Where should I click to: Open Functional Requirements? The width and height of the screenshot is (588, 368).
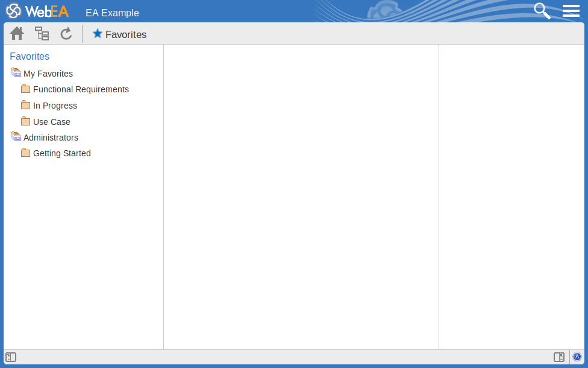pos(81,89)
